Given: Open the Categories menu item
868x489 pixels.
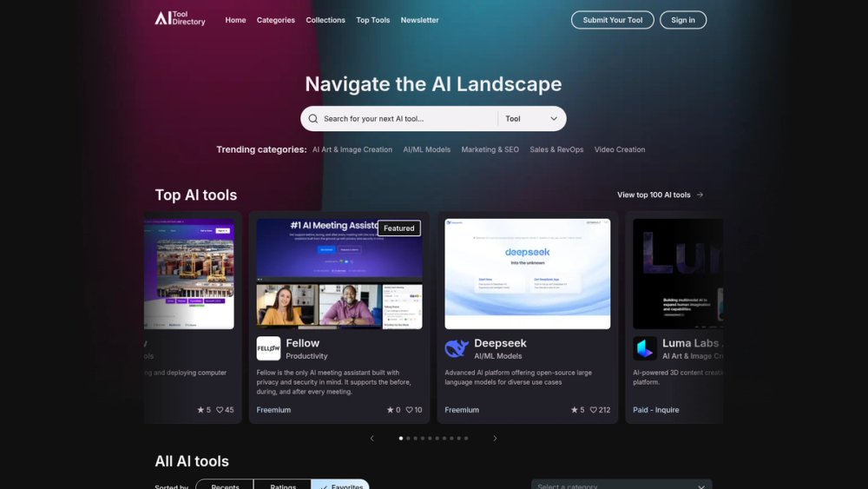Looking at the screenshot, I should [276, 20].
